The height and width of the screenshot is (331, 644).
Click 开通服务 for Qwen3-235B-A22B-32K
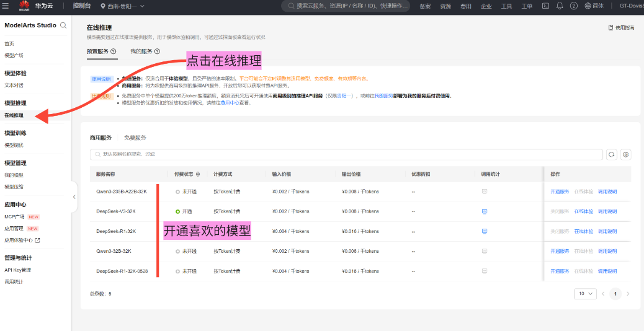559,192
